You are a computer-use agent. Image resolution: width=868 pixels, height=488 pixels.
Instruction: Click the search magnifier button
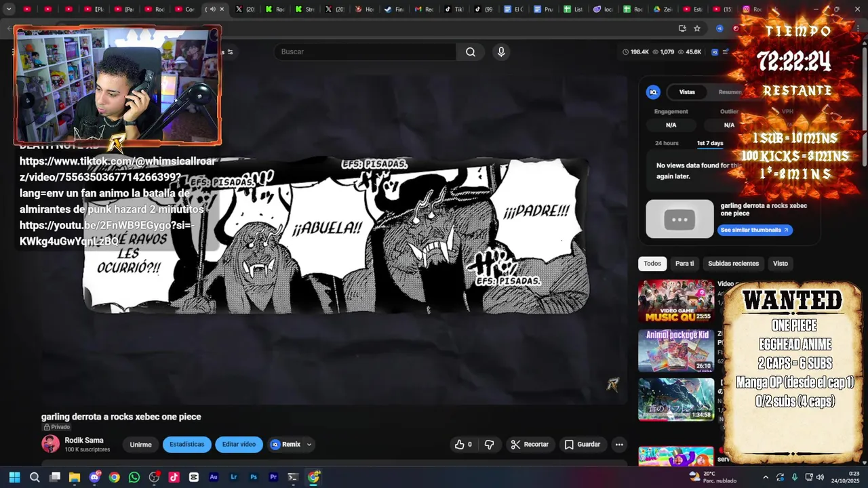click(x=471, y=52)
